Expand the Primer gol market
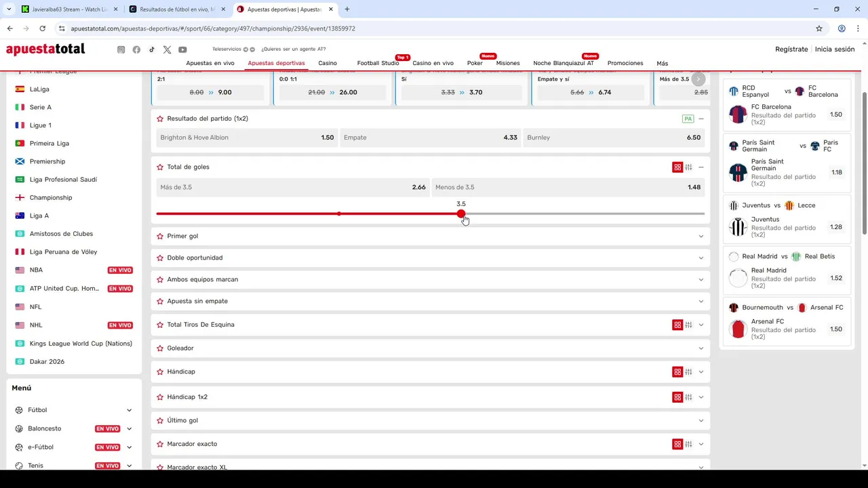The image size is (868, 488). pyautogui.click(x=701, y=236)
